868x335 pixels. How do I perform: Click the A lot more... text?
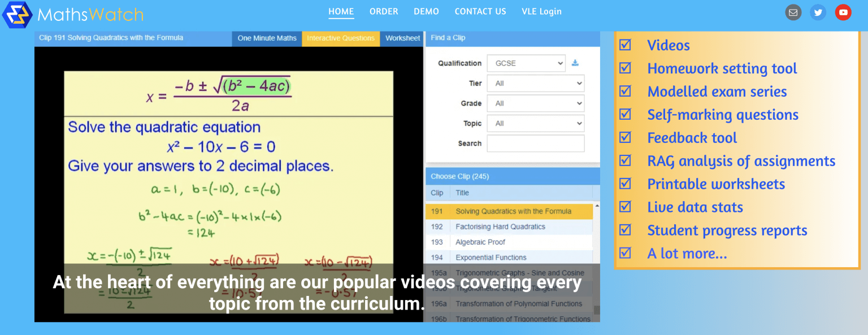pos(687,254)
